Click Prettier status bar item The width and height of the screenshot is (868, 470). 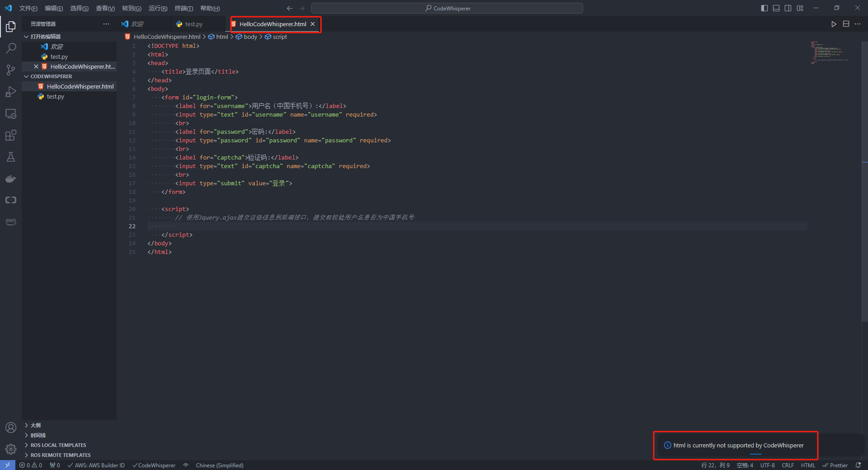coord(835,465)
